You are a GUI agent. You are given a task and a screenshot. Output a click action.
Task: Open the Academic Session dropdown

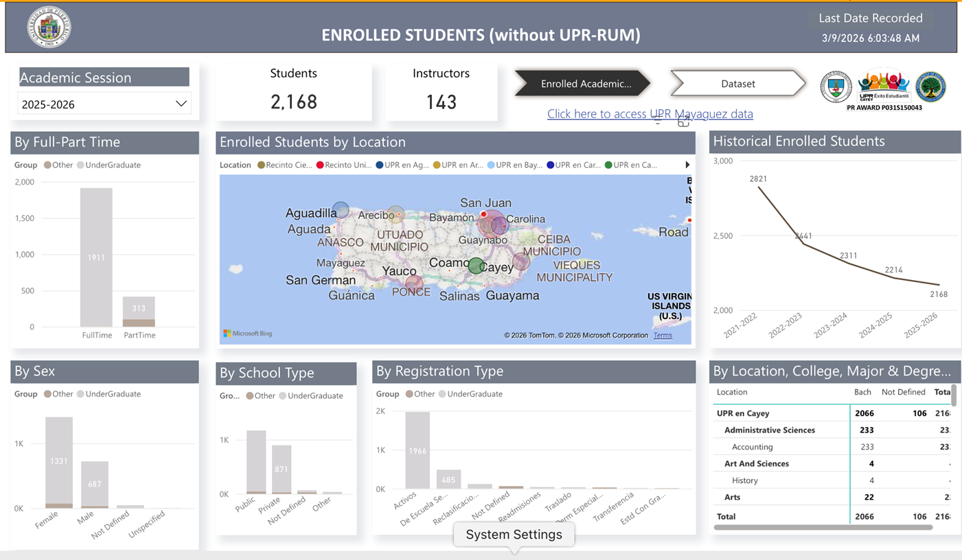pos(181,103)
